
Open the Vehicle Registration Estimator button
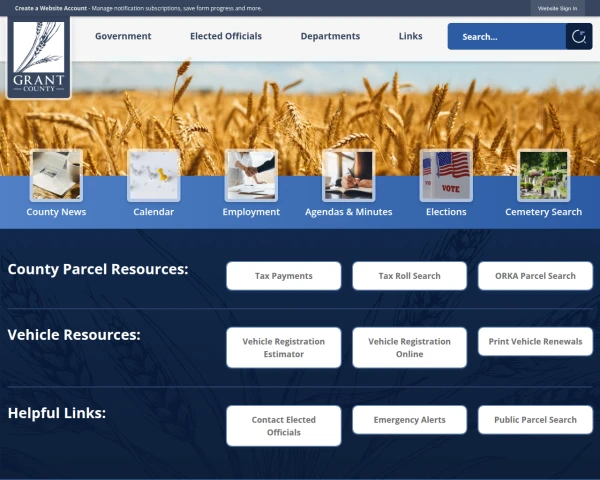click(284, 348)
